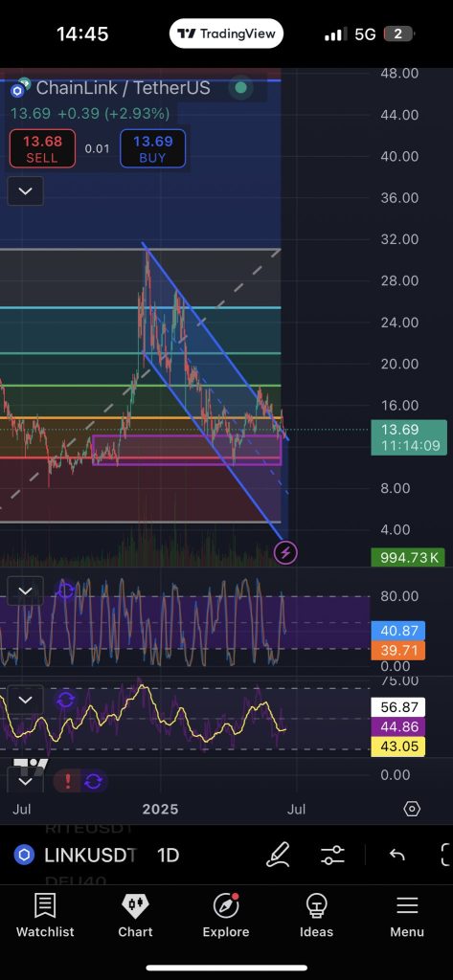Open the 1D timeframe selector
Viewport: 453px width, 980px height.
[169, 855]
